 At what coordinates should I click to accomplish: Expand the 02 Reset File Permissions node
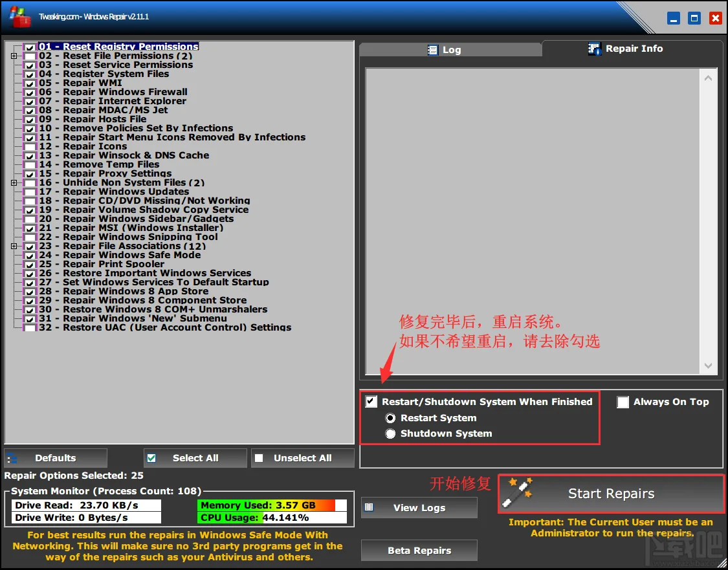14,56
